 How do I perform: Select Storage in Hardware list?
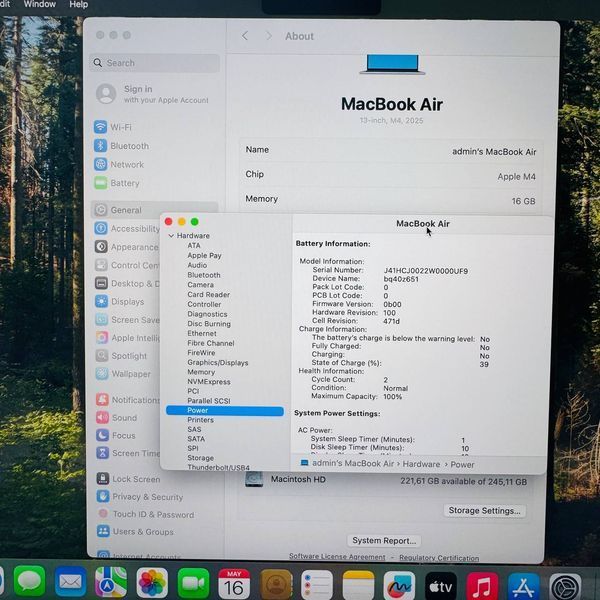pos(201,458)
